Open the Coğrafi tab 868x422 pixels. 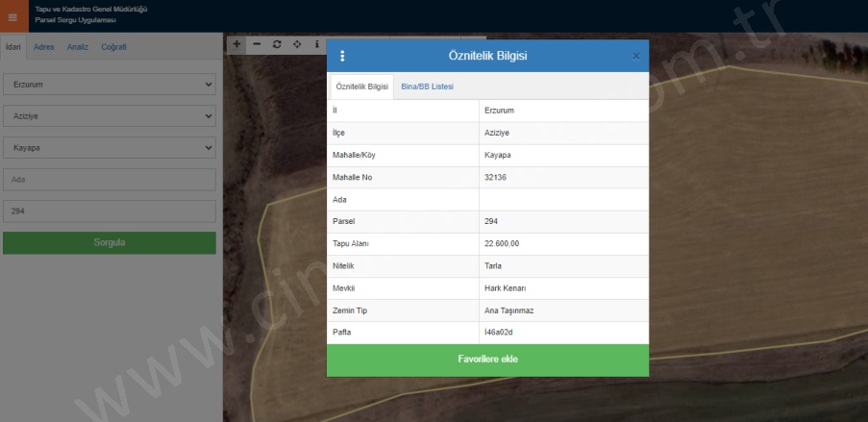(x=113, y=46)
